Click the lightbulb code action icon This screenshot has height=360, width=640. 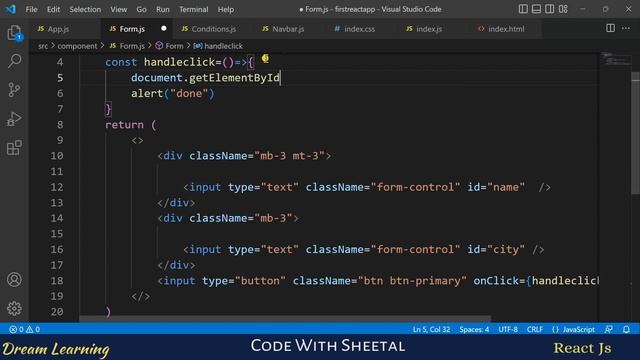[265, 59]
